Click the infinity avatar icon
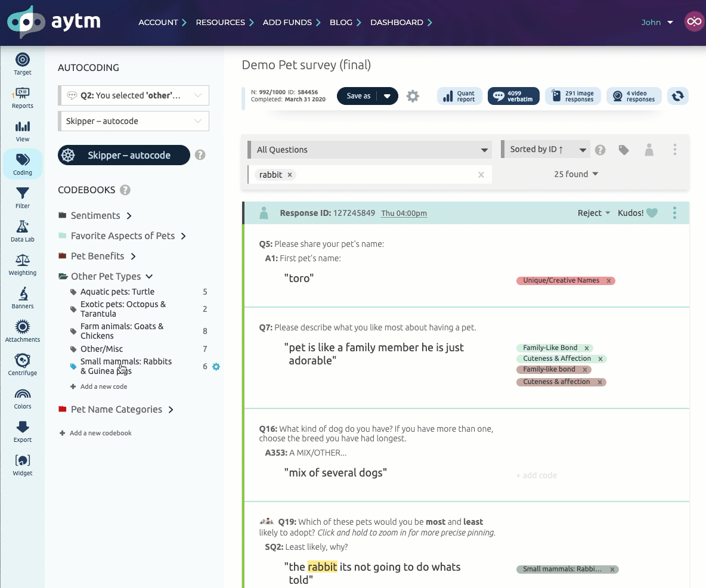Viewport: 706px width, 588px height. (694, 21)
